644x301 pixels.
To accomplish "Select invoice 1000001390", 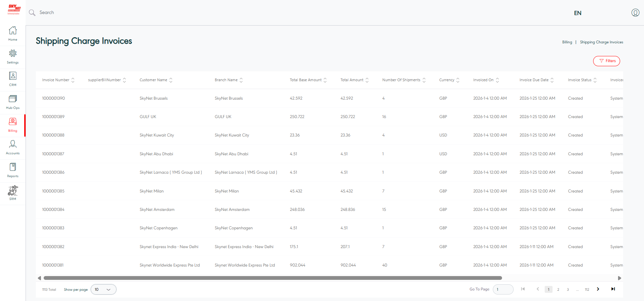I will tap(53, 98).
